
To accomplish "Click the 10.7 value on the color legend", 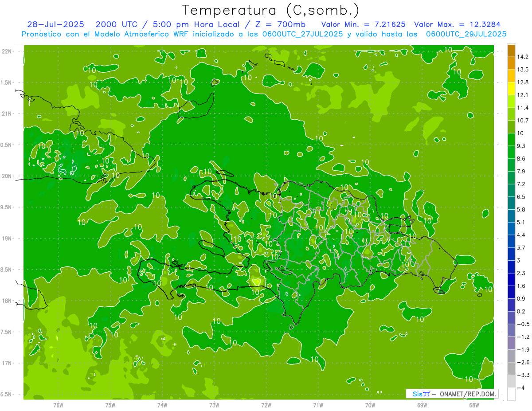I will click(523, 120).
